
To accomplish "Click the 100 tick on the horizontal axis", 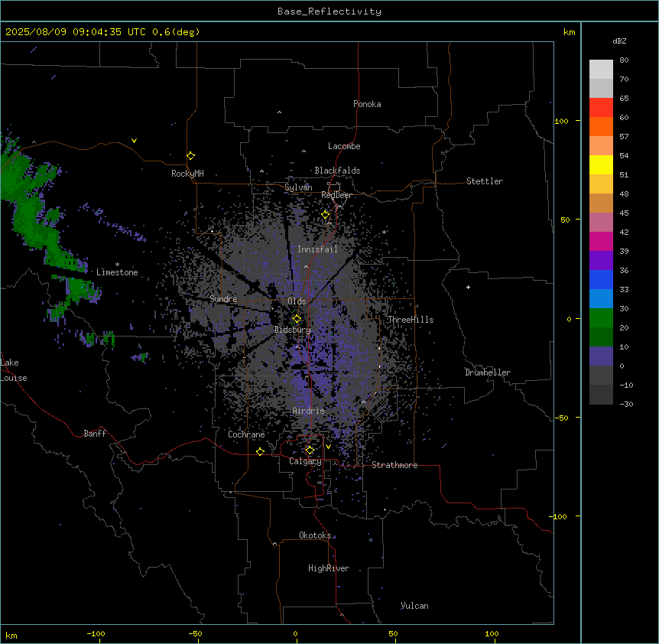I will (492, 633).
